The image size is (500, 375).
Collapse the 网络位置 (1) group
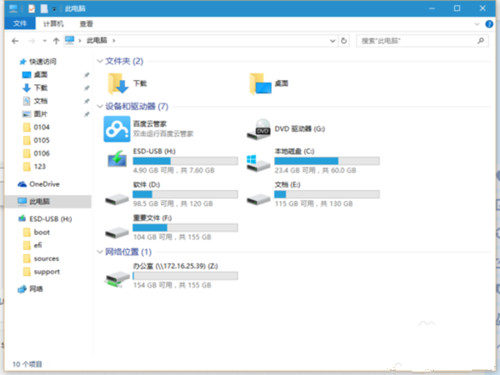(100, 252)
